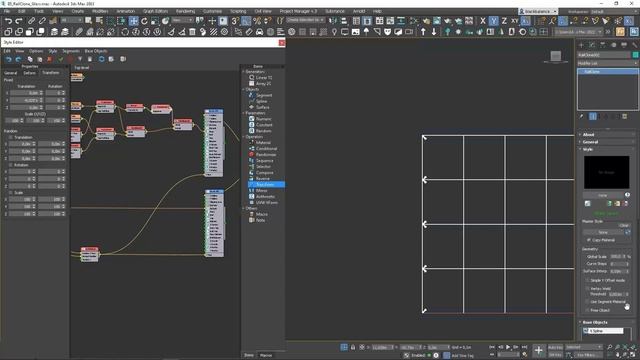This screenshot has width=640, height=360.
Task: Click the Y axis constraint icon
Action: [493, 20]
